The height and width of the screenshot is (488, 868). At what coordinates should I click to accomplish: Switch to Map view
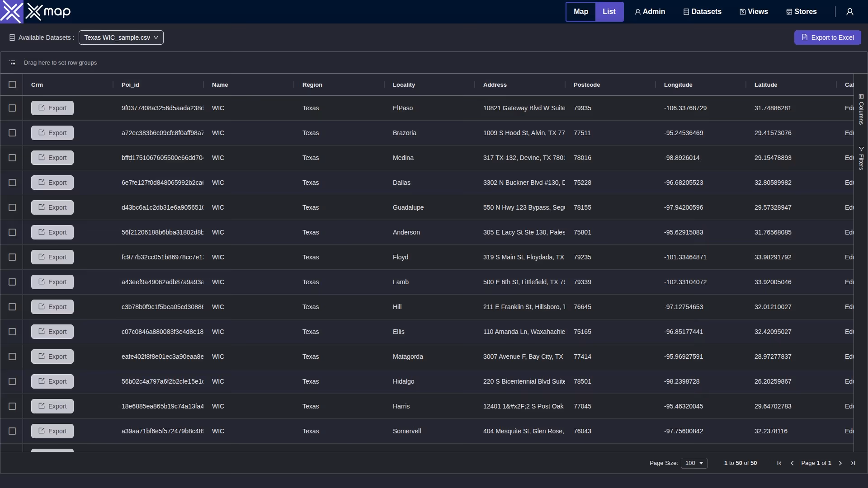point(581,12)
